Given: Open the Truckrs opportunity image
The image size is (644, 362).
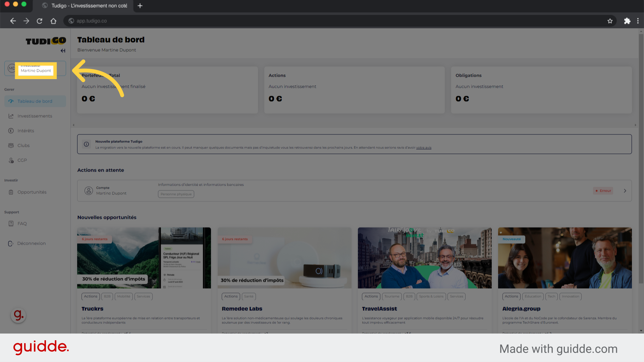Looking at the screenshot, I should 144,258.
